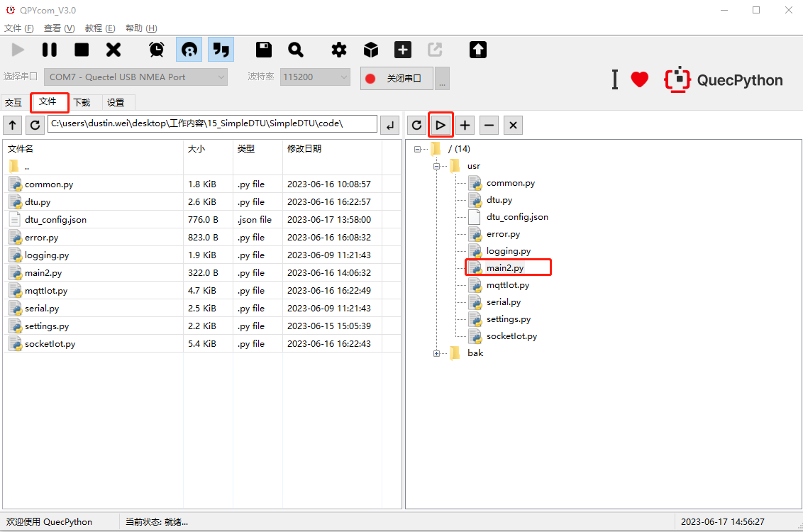Collapse the usr folder in device tree

[x=437, y=166]
